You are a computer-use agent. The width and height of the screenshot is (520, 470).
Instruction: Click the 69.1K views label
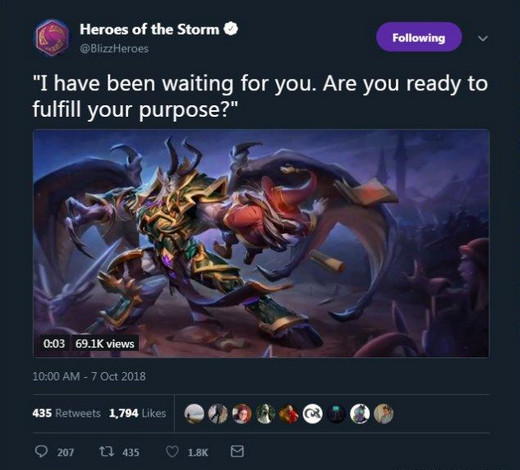[105, 344]
